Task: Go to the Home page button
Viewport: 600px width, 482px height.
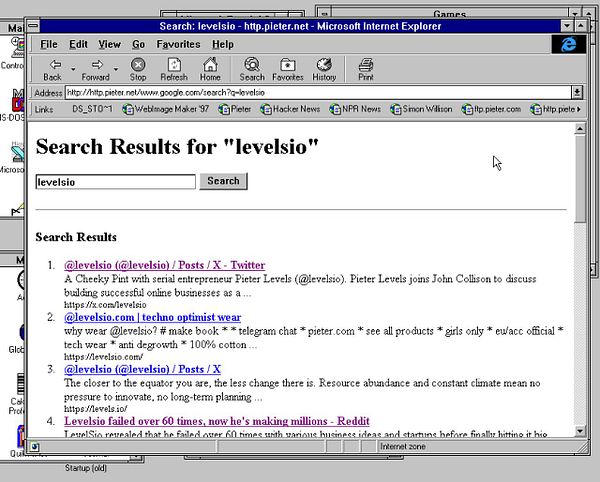Action: click(210, 69)
